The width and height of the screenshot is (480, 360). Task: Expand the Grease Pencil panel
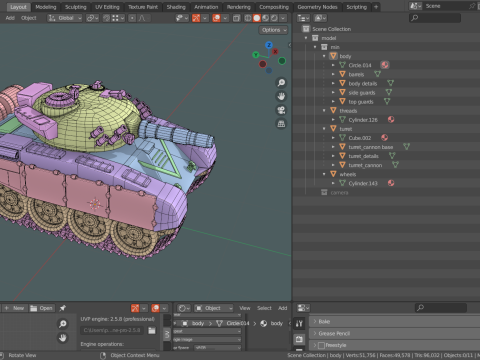click(394, 333)
